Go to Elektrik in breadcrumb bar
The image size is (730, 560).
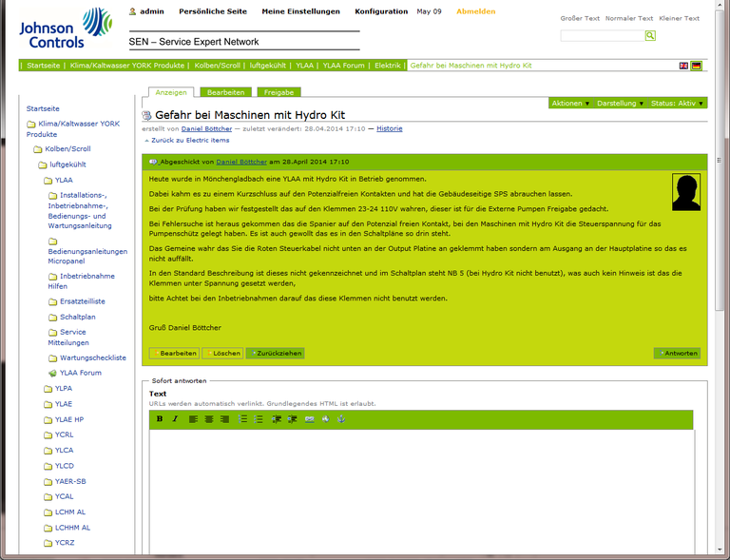388,66
